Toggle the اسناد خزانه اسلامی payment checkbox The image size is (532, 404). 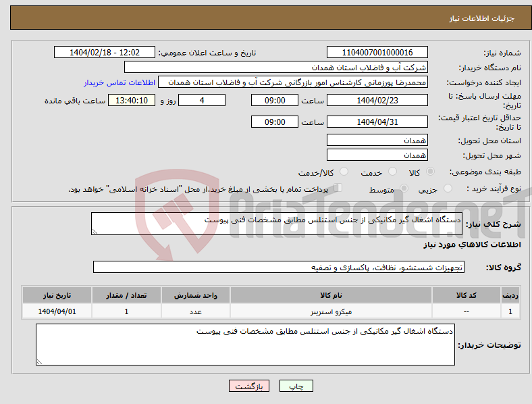(338, 188)
